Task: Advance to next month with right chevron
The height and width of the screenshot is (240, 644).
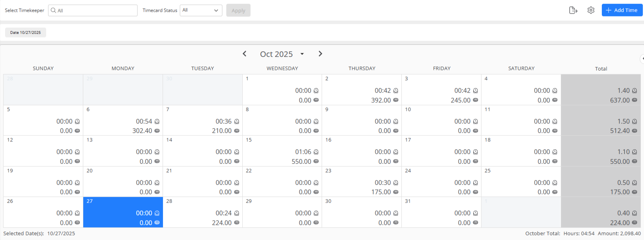Action: tap(320, 54)
